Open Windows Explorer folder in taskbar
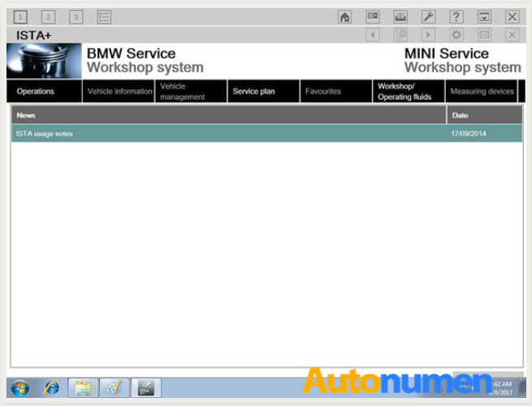This screenshot has height=406, width=532. click(x=83, y=387)
